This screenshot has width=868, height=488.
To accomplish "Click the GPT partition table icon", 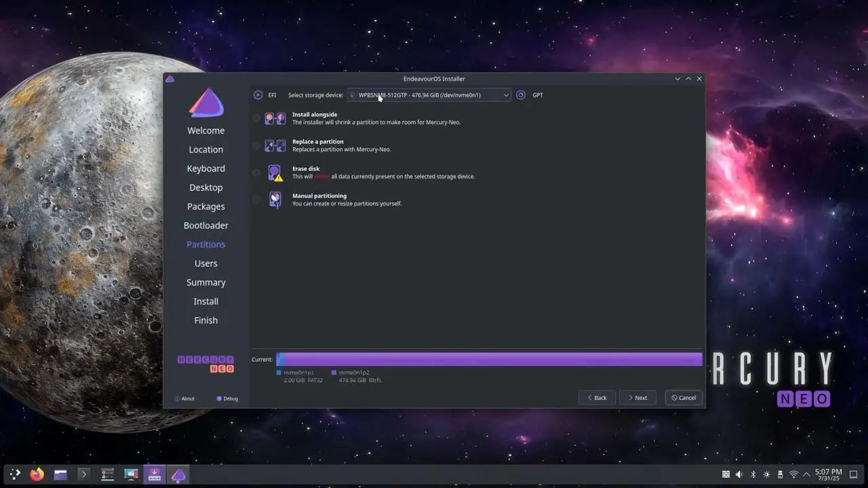I will point(521,95).
